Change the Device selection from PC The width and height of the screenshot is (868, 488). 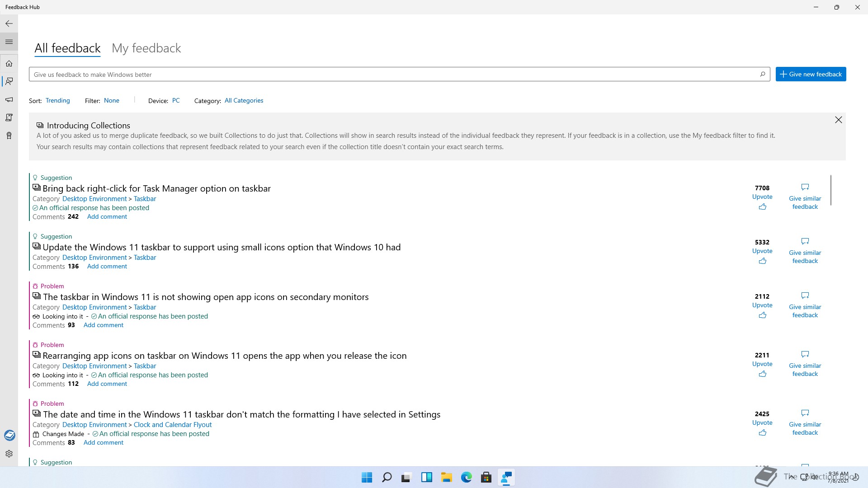pos(176,100)
